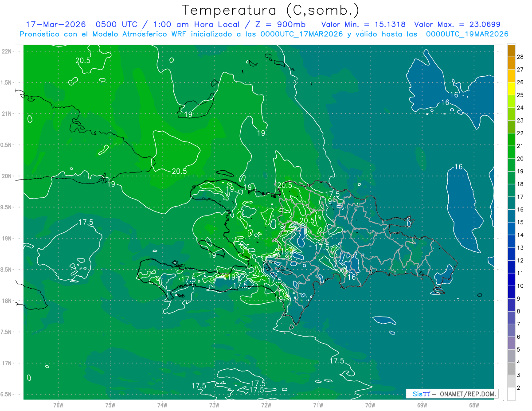Click the "71W" longitude axis label
532x411 pixels.
pos(318,405)
